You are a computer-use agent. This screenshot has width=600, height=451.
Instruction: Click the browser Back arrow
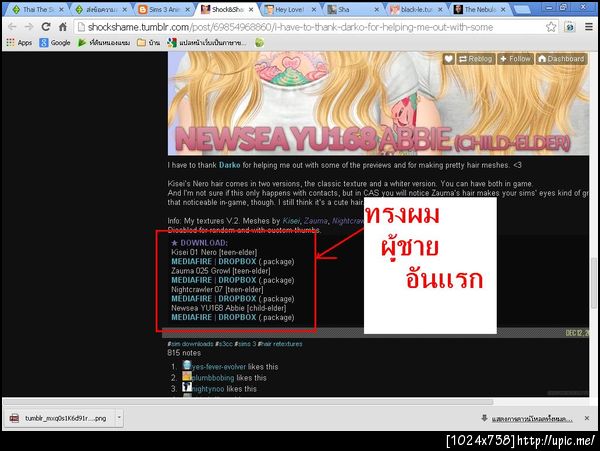click(x=12, y=27)
